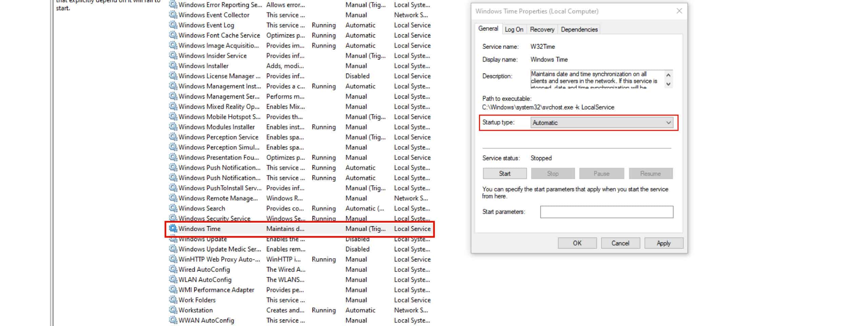Click the Work Folders service icon

tap(173, 300)
